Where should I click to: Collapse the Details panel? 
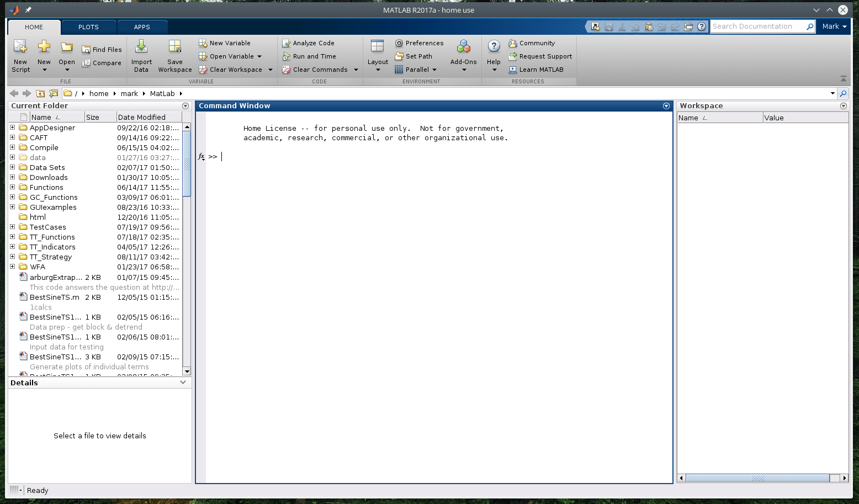pos(183,382)
